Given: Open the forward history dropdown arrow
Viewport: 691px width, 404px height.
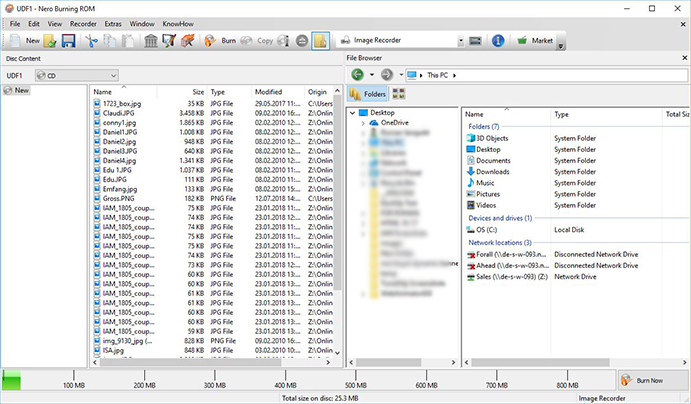Looking at the screenshot, I should 401,75.
